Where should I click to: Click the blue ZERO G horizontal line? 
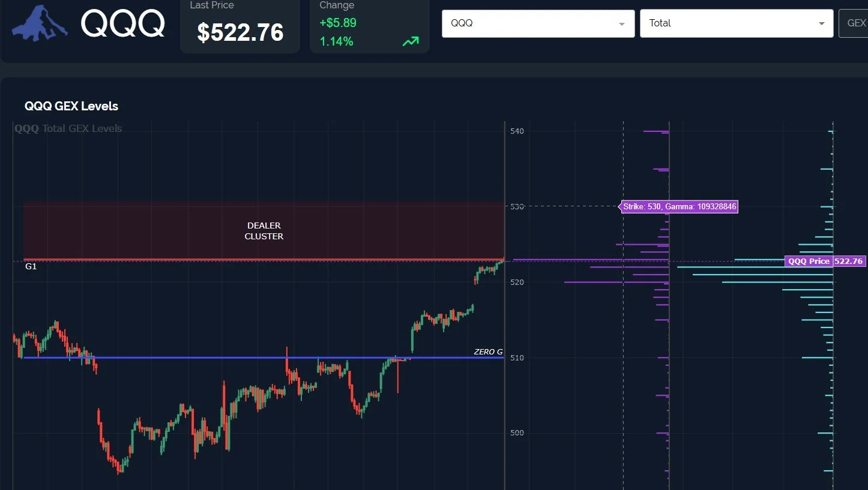click(x=263, y=357)
